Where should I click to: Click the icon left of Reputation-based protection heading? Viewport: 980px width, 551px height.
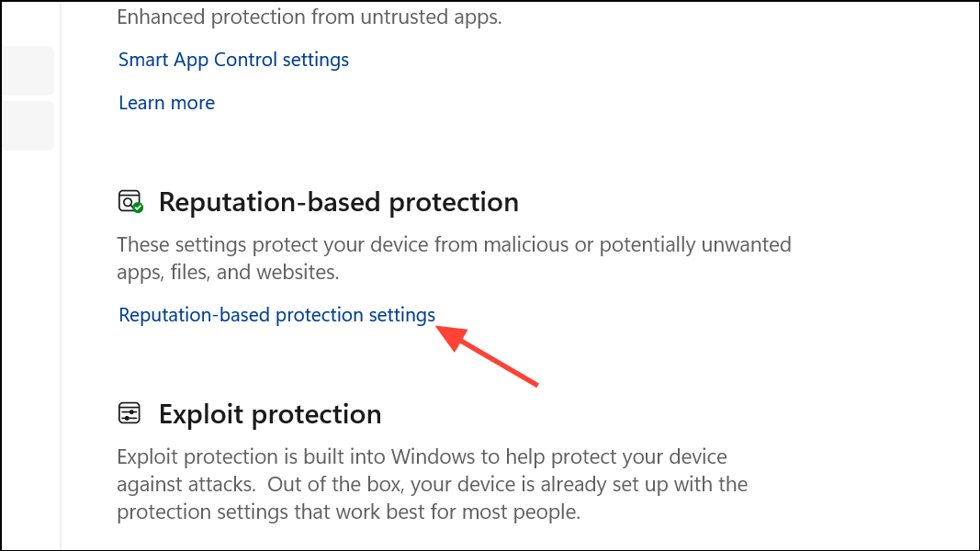[130, 200]
